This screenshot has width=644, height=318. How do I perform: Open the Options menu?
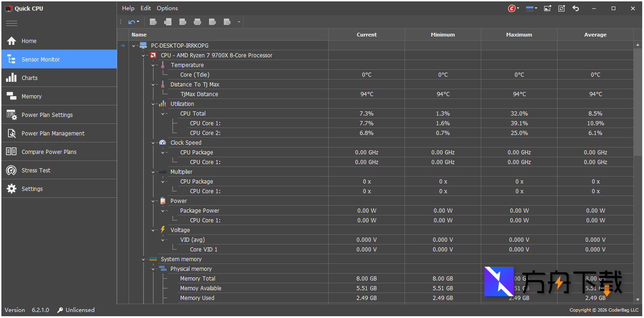coord(167,8)
